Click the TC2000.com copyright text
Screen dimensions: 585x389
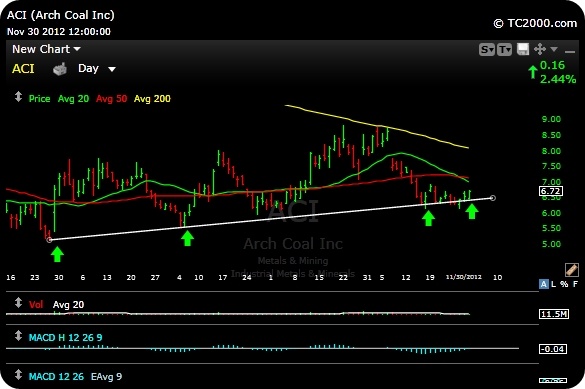pyautogui.click(x=535, y=23)
